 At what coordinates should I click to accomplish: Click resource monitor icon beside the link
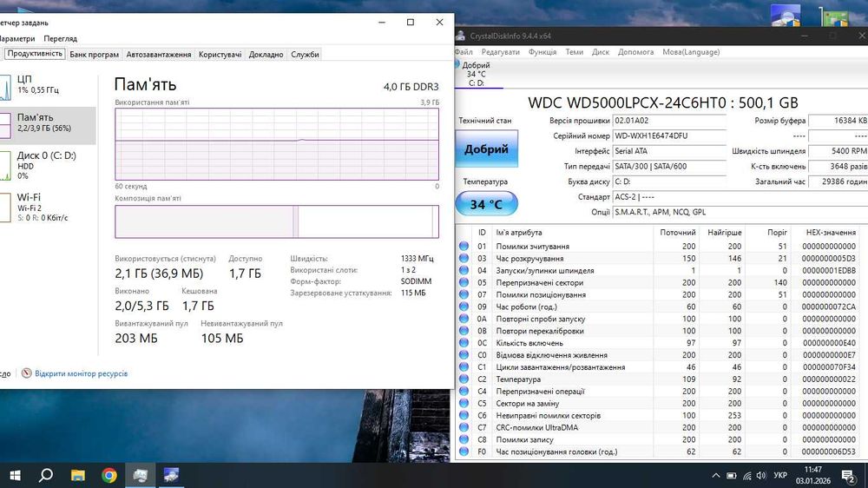coord(26,373)
